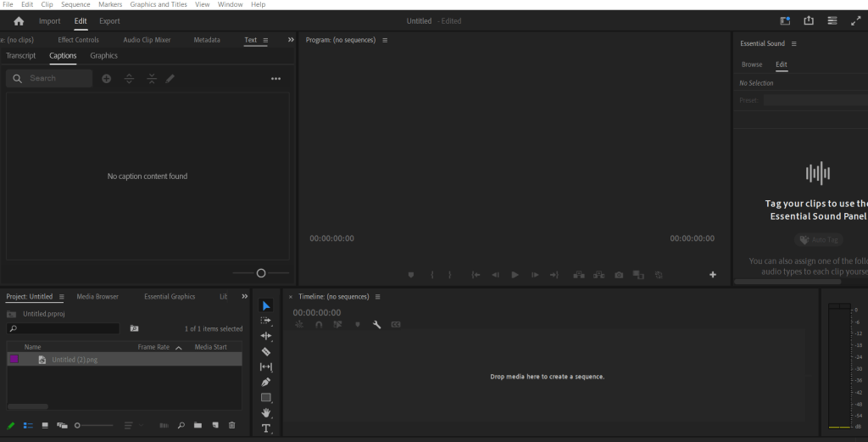868x442 pixels.
Task: Toggle Project panel icon view
Action: [45, 425]
